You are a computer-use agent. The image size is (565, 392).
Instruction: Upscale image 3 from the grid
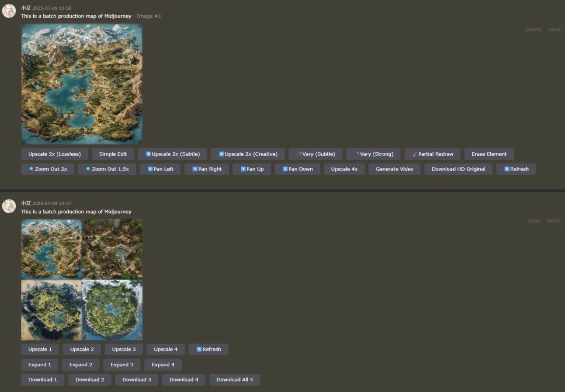(124, 349)
